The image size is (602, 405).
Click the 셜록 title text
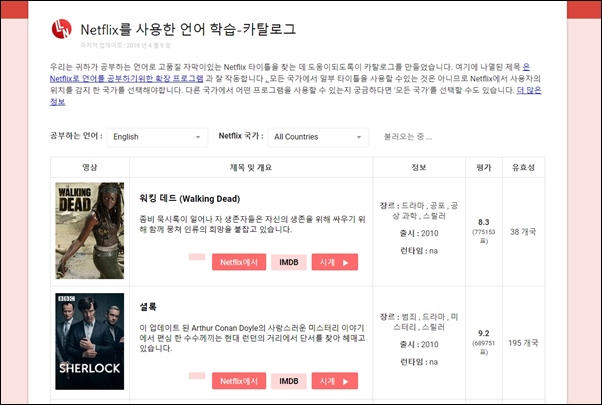[148, 307]
